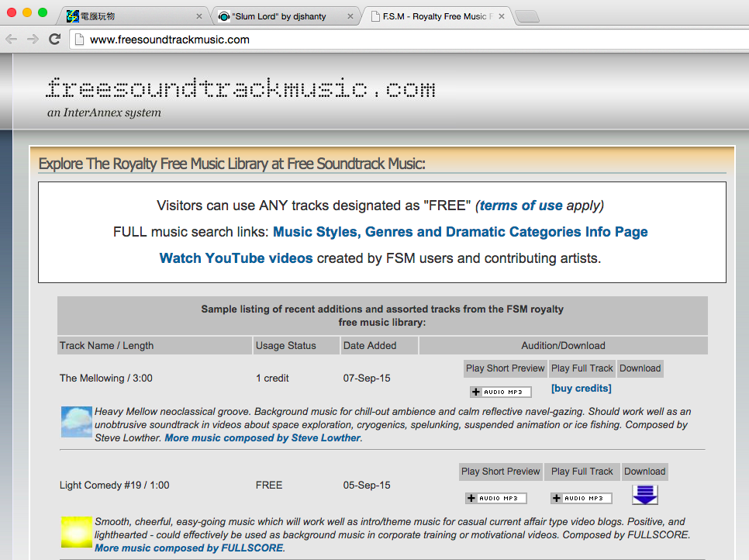
Task: Click the "Sample listing of recent additions" table title
Action: 382,316
